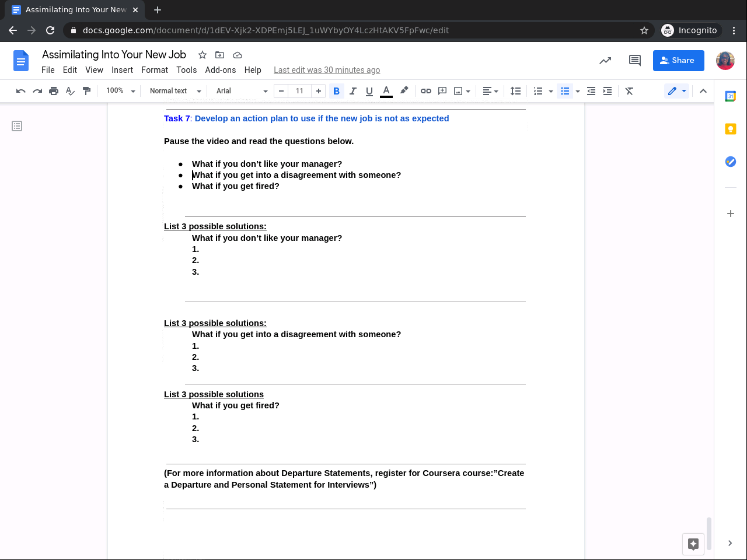Open Arial font dropdown

(x=242, y=91)
